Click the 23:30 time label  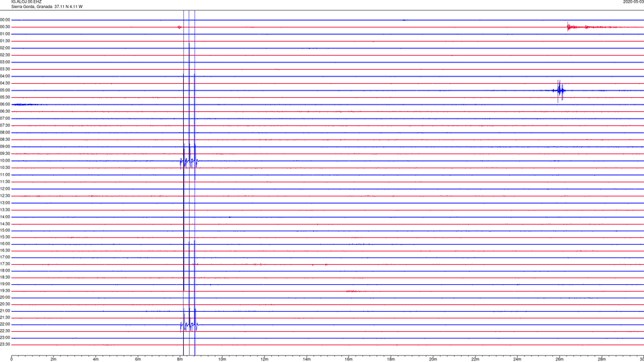(x=5, y=345)
